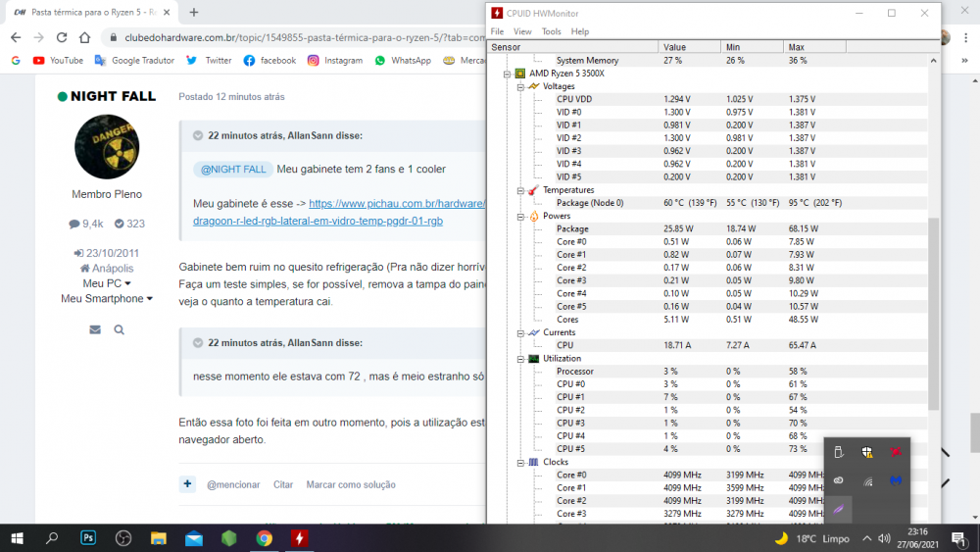The image size is (980, 552).
Task: Click the WhatsApp bookmark icon
Action: (x=380, y=60)
